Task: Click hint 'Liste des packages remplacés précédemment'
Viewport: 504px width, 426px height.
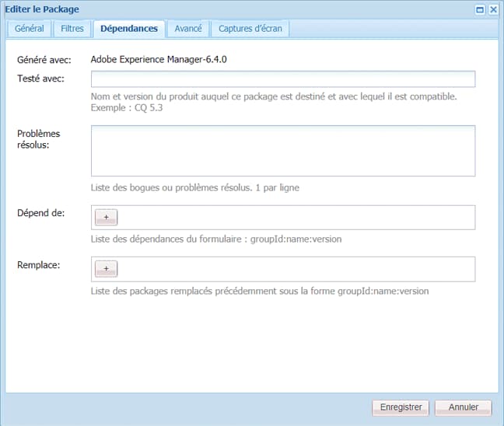Action: pos(184,291)
